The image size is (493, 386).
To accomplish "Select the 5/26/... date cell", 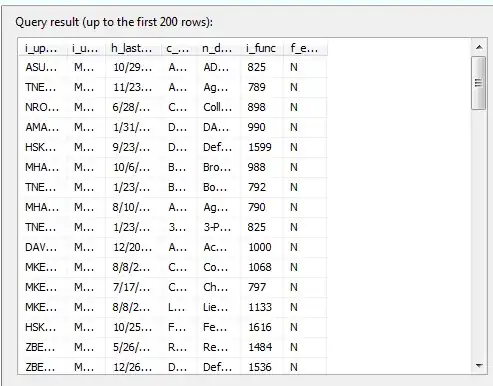I will (133, 347).
